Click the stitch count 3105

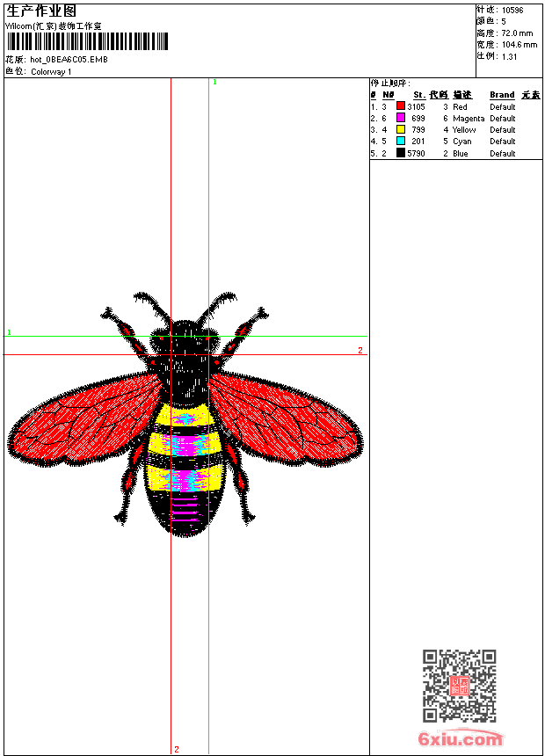pyautogui.click(x=416, y=107)
